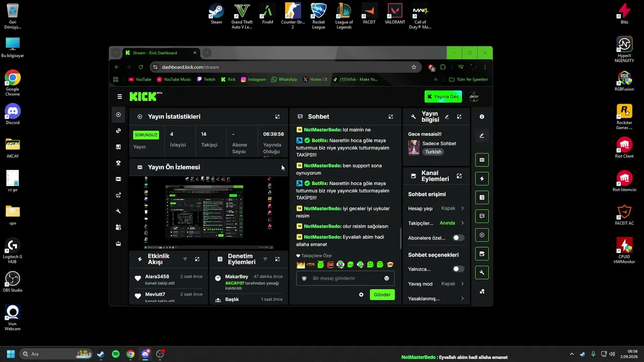Click the green KICK logo
This screenshot has height=362, width=644.
[x=146, y=97]
